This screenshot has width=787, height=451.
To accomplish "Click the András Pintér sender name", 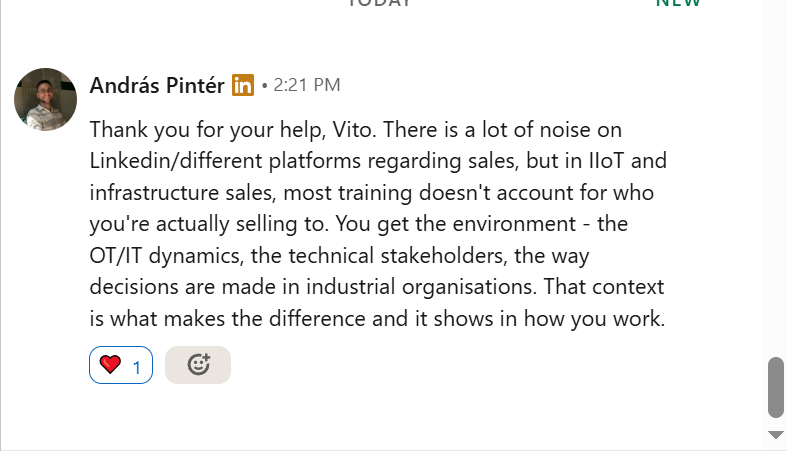I will [157, 86].
